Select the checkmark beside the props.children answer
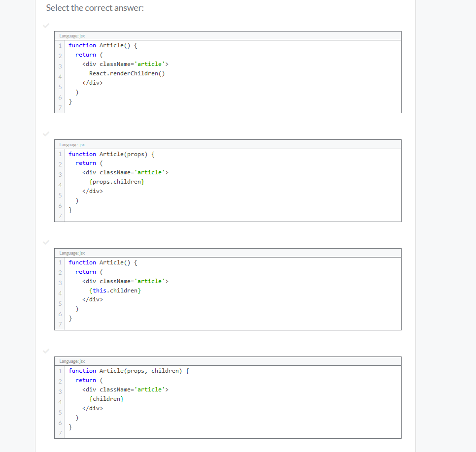This screenshot has height=452, width=476. point(46,134)
